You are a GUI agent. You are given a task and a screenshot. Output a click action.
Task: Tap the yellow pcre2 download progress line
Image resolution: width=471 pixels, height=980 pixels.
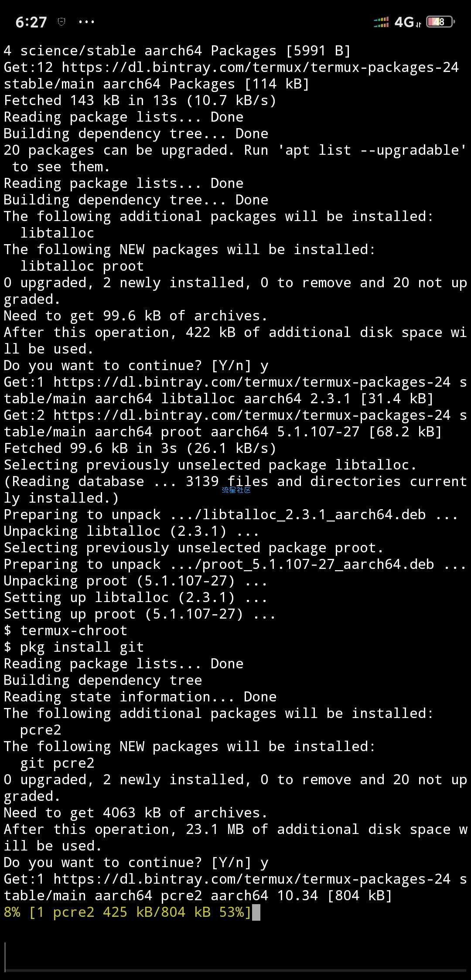point(127,912)
